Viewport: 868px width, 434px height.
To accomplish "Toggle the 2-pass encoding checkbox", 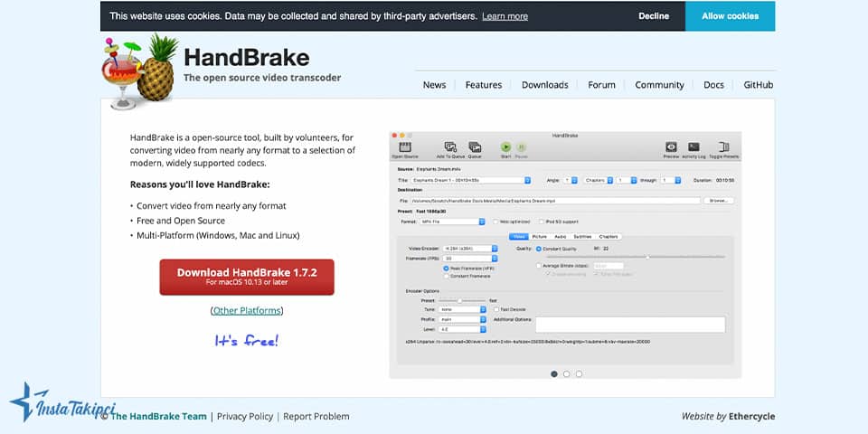I will tap(548, 274).
